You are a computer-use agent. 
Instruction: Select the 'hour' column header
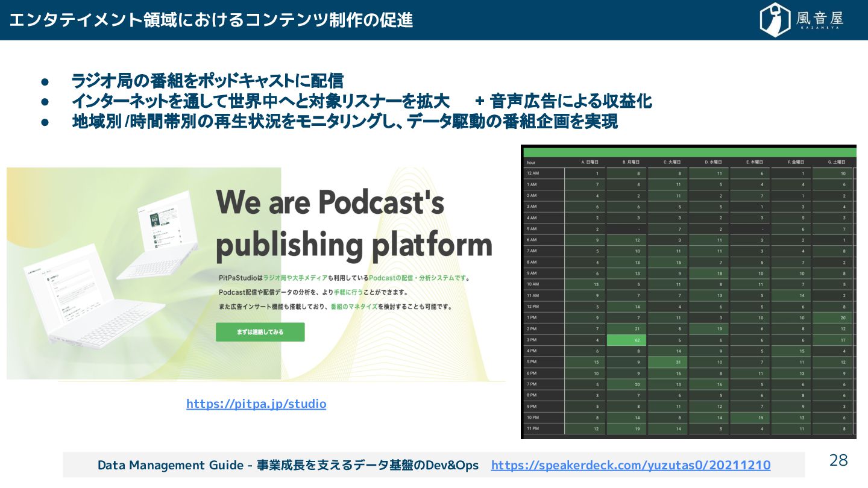[x=531, y=162]
